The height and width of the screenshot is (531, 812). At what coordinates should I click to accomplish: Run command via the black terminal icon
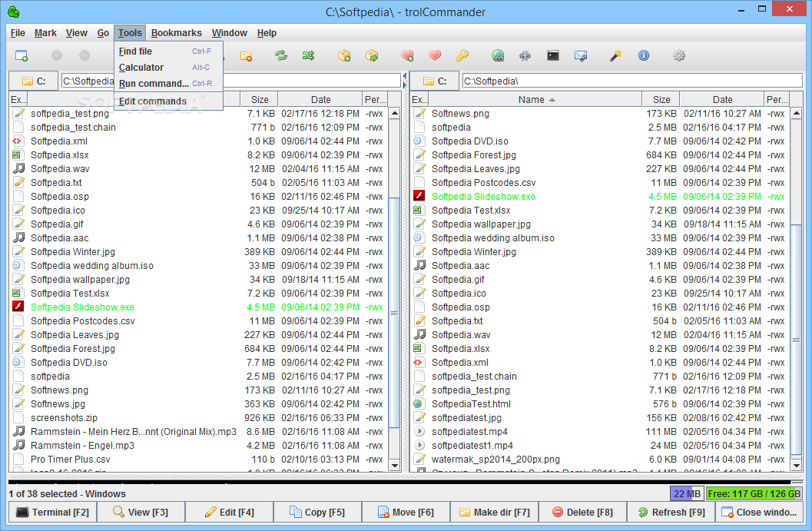[553, 55]
